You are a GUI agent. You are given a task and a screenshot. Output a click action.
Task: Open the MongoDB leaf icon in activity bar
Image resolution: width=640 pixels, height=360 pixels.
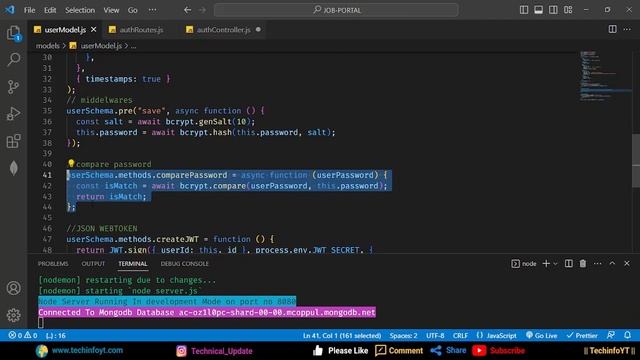[13, 168]
